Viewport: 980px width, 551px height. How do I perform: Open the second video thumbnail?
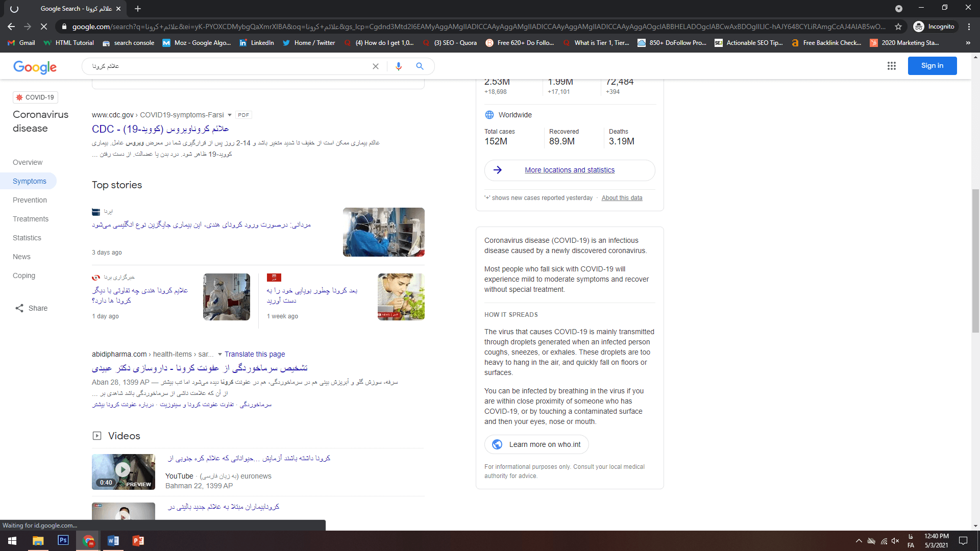tap(124, 511)
